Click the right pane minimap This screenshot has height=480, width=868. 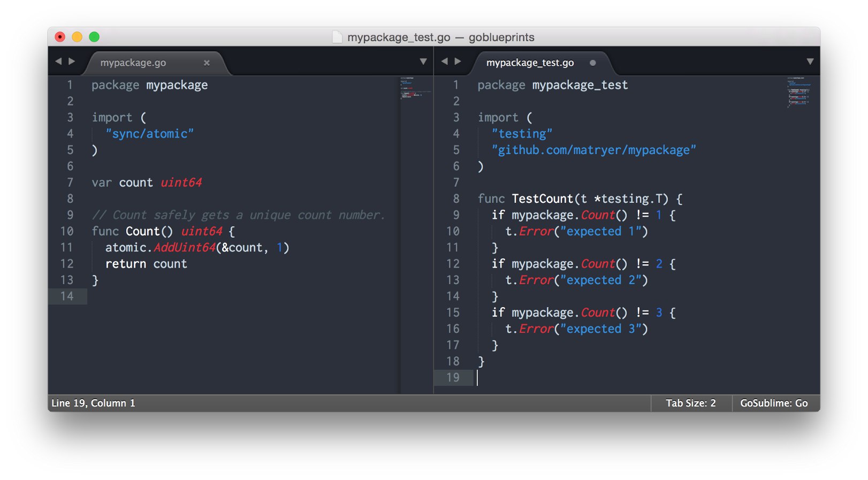800,92
